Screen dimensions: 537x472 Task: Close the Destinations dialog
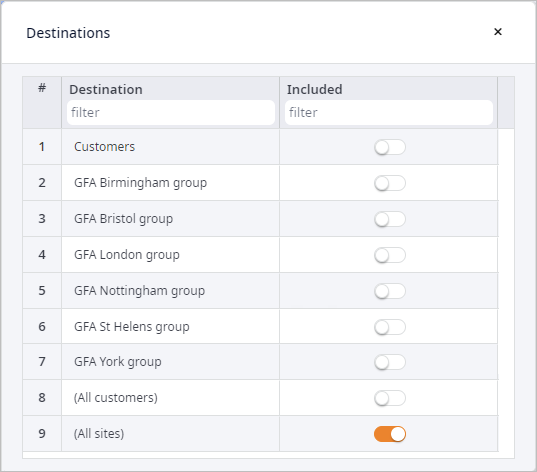pos(498,32)
